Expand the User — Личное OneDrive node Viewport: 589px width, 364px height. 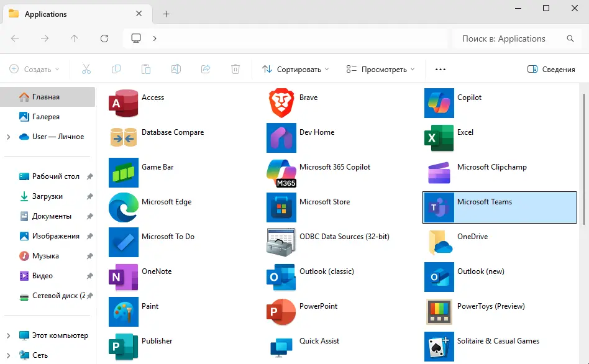[x=8, y=137]
